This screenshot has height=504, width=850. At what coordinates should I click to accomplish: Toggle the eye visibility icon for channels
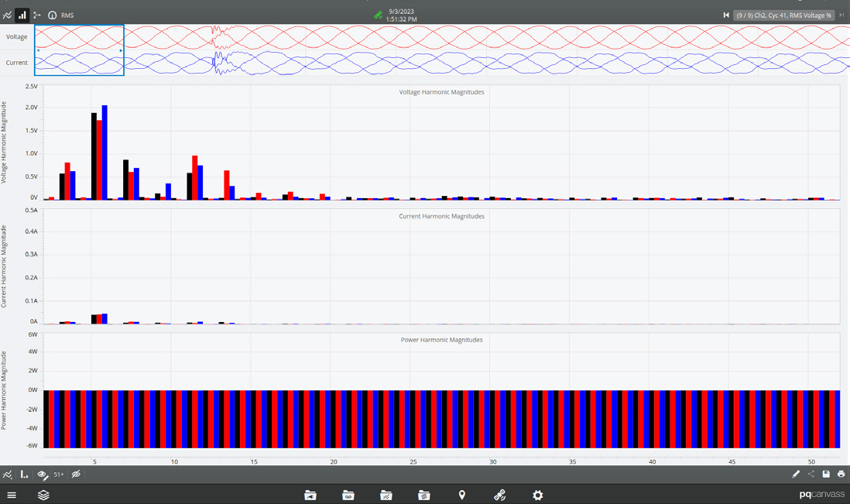point(43,475)
